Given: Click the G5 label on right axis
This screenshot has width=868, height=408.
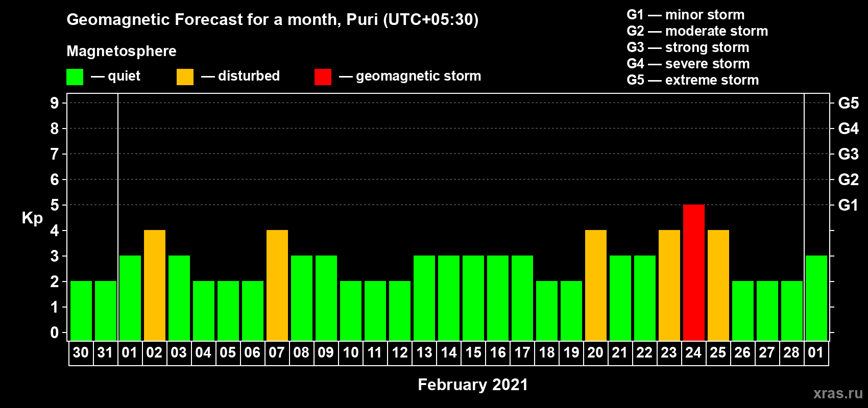Looking at the screenshot, I should (848, 103).
